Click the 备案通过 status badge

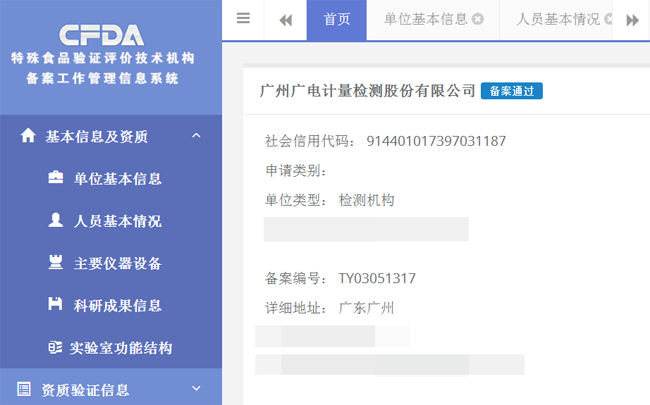click(511, 92)
